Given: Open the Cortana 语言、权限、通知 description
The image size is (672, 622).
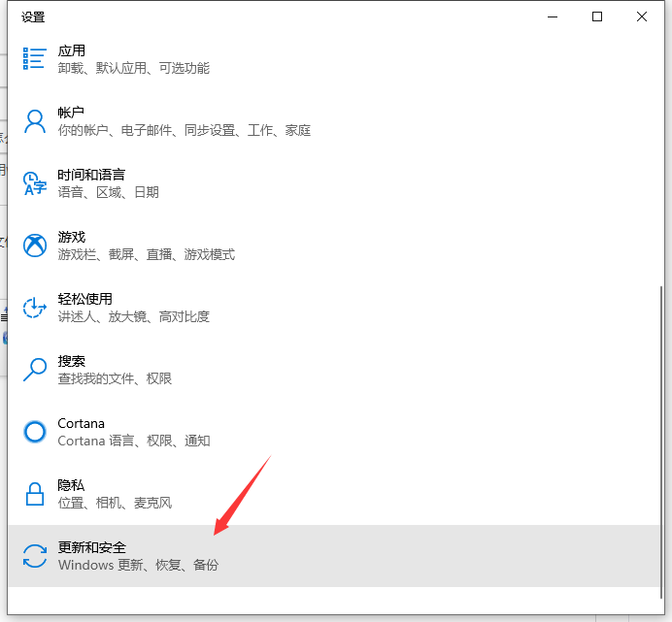Looking at the screenshot, I should [133, 441].
